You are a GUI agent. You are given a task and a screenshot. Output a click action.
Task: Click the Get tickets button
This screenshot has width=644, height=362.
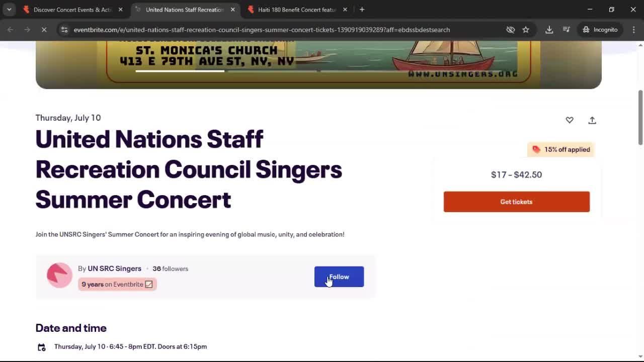[516, 202]
